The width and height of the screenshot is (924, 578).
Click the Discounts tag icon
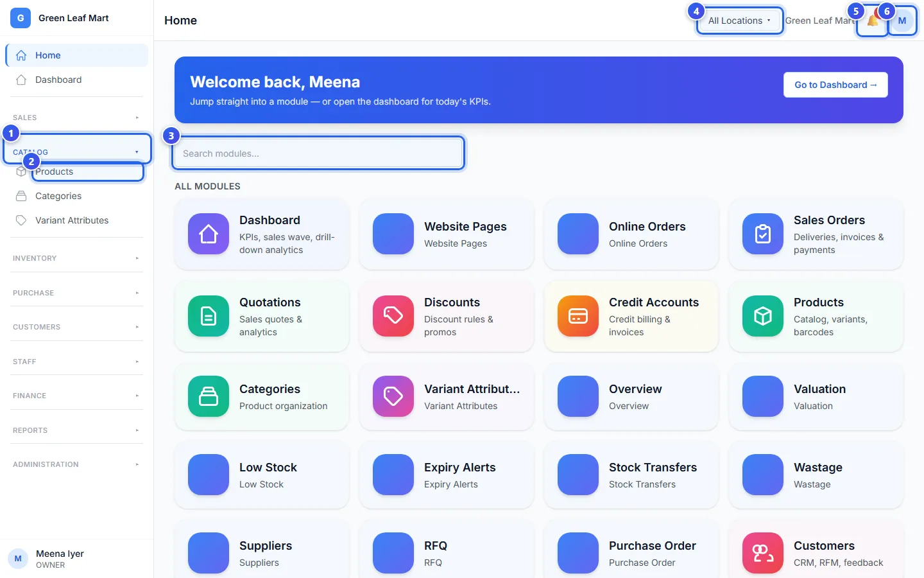393,316
